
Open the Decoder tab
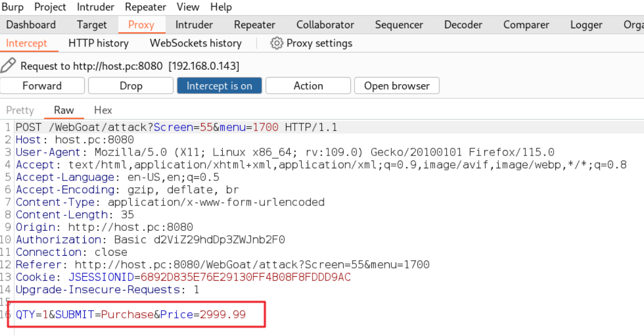pyautogui.click(x=463, y=24)
